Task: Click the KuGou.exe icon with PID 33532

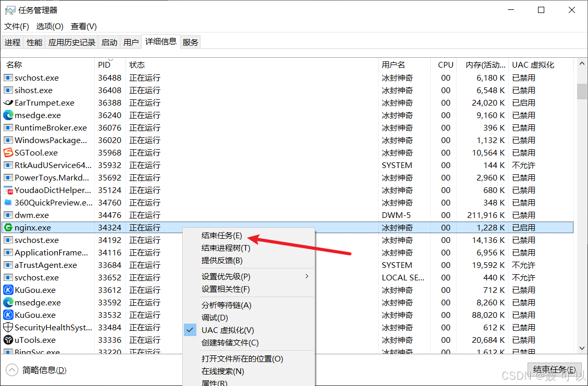Action: point(8,315)
